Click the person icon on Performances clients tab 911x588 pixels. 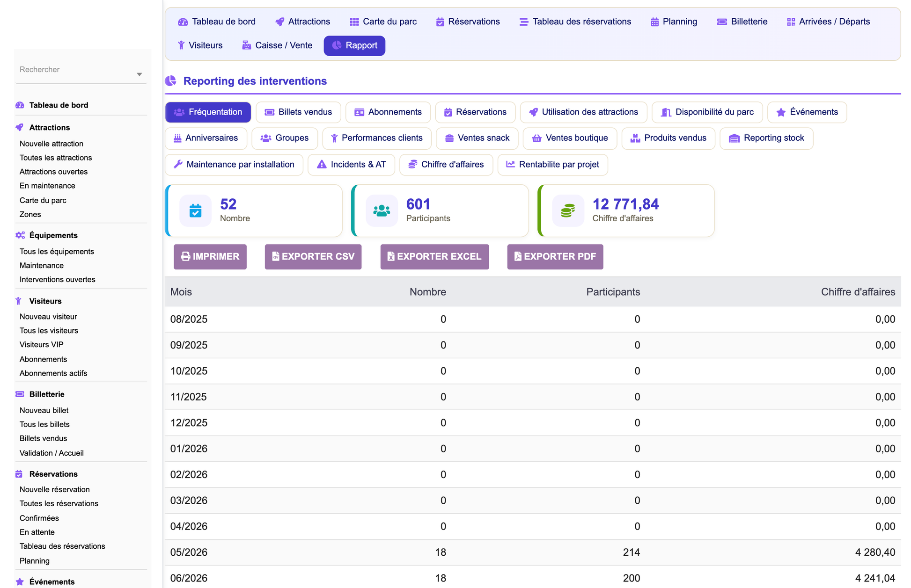coord(334,138)
